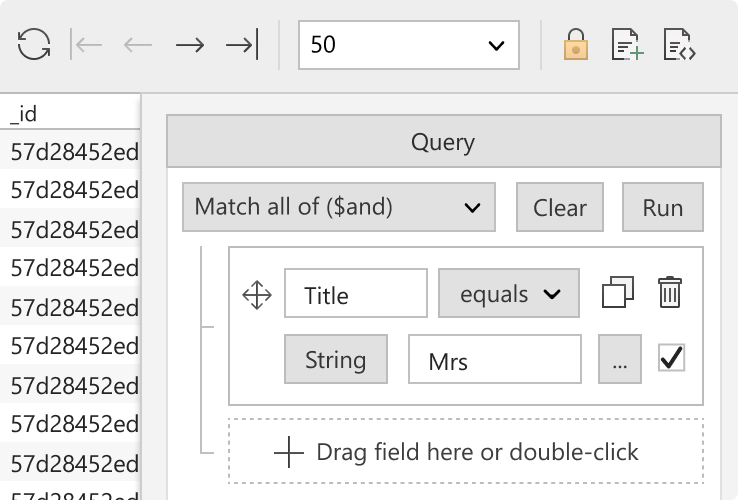Click the _id column header
The width and height of the screenshot is (738, 500).
pos(70,113)
